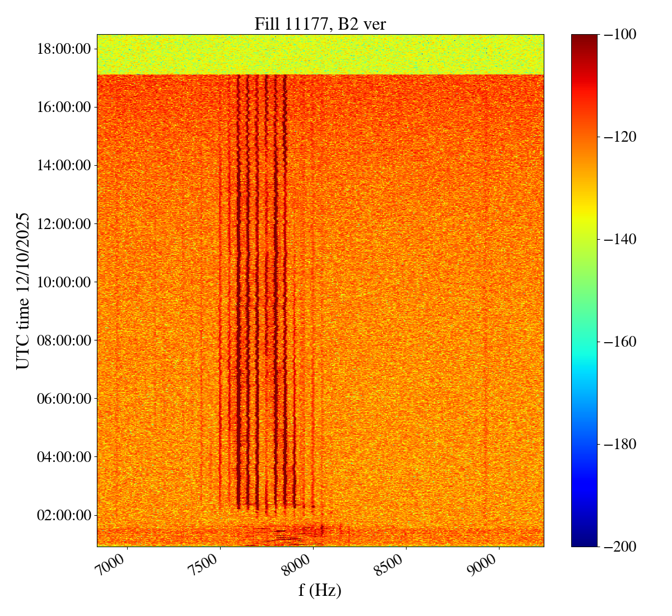Click the 02:00:00 time tick label
Screen dimensions: 672x616
63,515
